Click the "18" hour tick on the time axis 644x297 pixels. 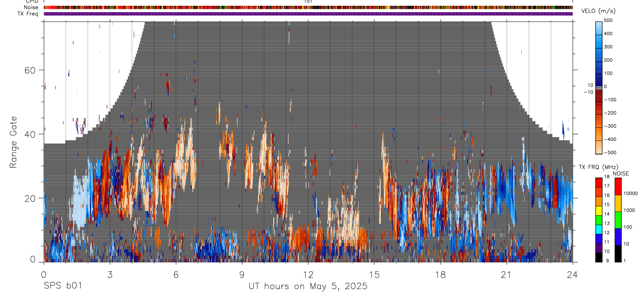(x=440, y=274)
